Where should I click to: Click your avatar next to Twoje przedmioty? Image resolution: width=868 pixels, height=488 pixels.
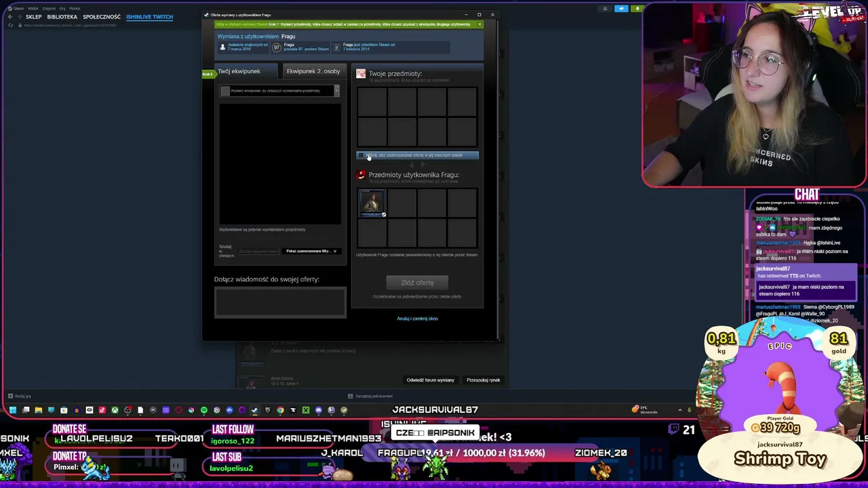tap(361, 73)
